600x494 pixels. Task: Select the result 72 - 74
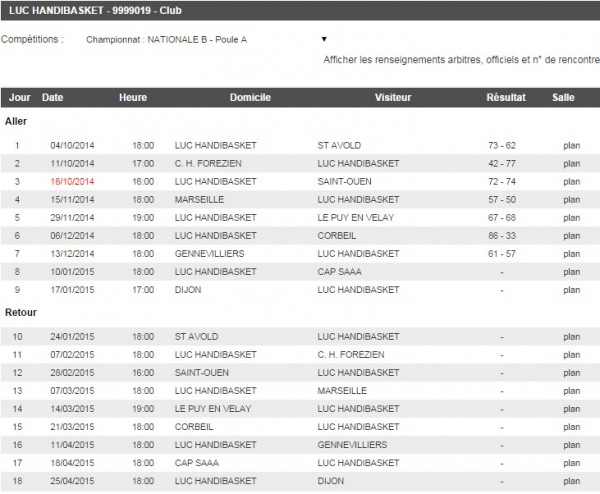click(502, 181)
